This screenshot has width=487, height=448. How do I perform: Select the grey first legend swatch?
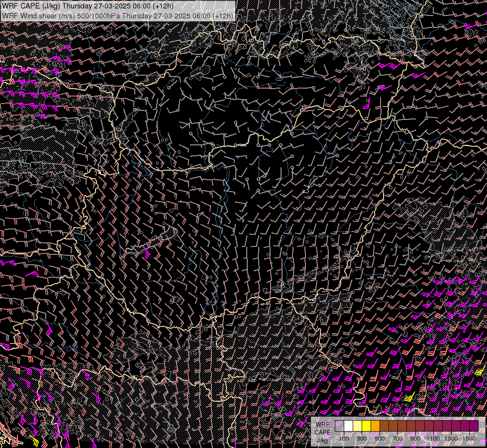(339, 426)
